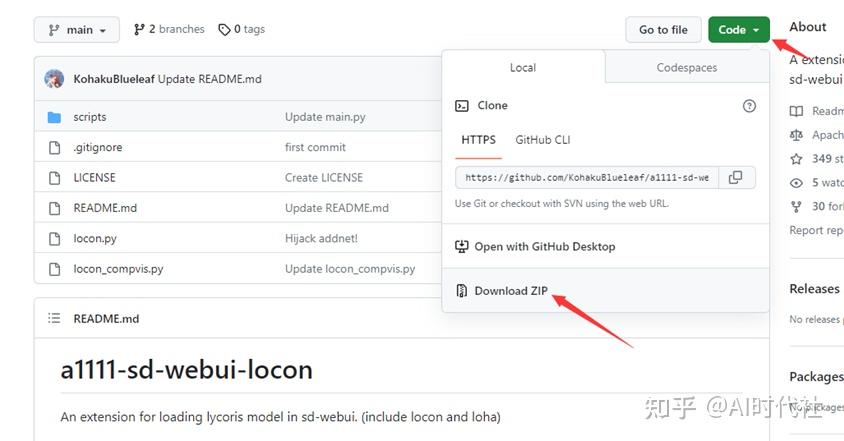Screen dimensions: 844x441
Task: Select the Local tab
Action: point(523,68)
